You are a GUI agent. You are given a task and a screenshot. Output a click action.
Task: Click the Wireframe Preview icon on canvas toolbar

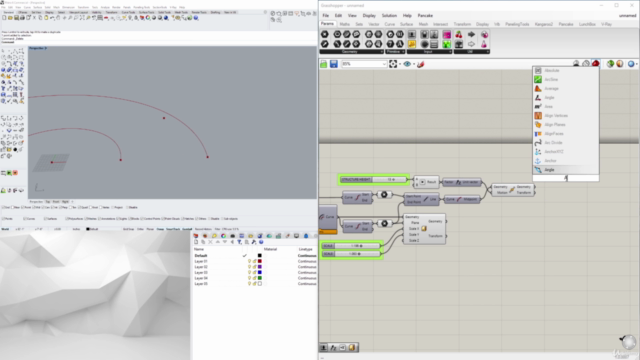[586, 64]
